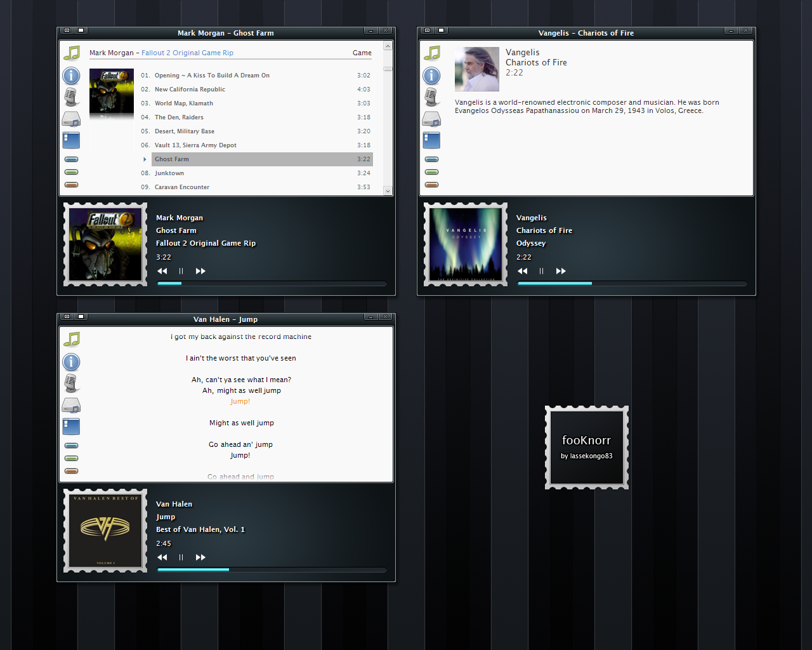Screen dimensions: 812x650
Task: Select track 02 New California Republic
Action: point(190,90)
